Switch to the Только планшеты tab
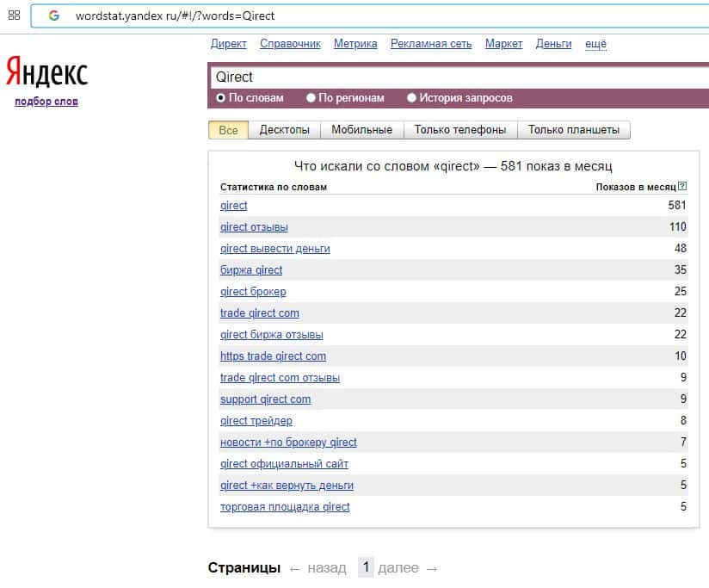Screen dimensions: 709x588 click(573, 130)
